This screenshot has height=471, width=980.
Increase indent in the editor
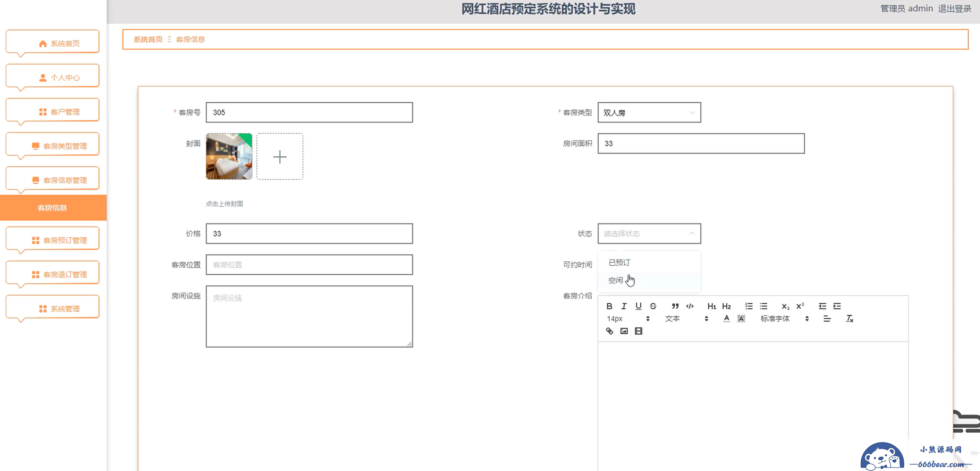coord(837,306)
